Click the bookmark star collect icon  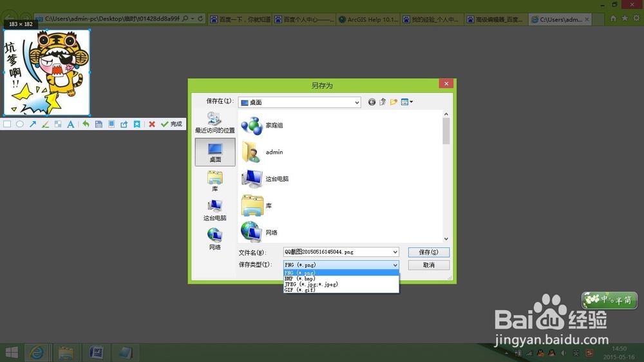pos(137,124)
